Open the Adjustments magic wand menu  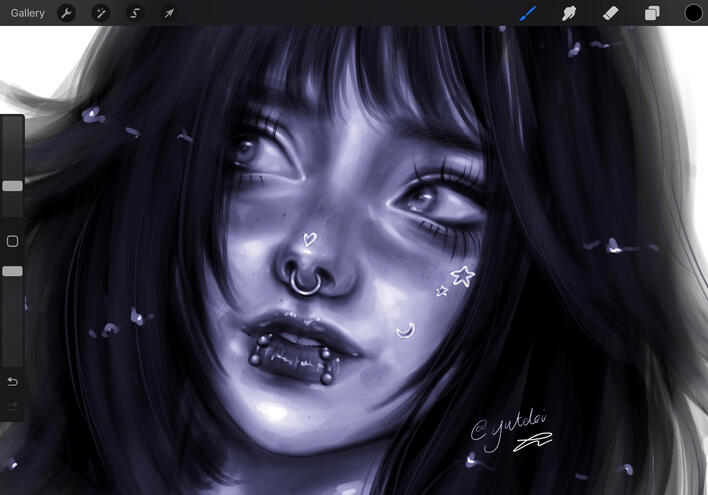tap(100, 13)
